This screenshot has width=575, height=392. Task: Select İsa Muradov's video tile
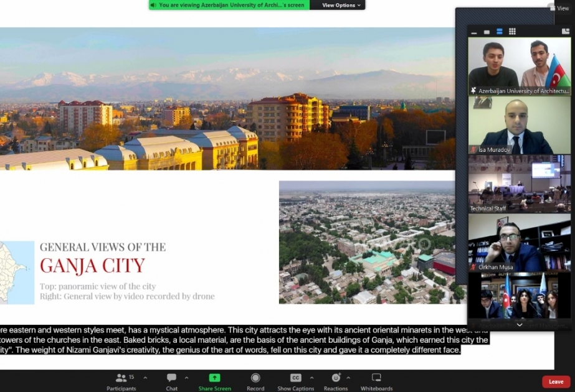tap(520, 125)
